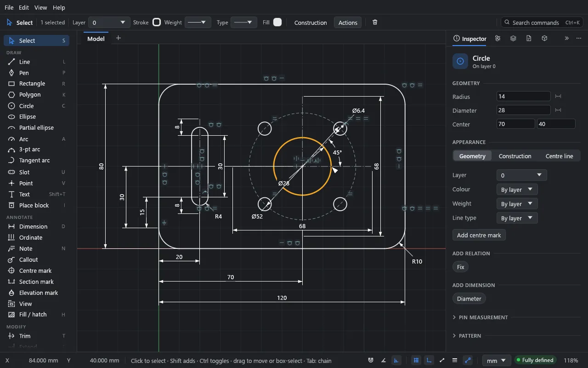
Task: Open the layers stack panel icon
Action: tap(513, 39)
